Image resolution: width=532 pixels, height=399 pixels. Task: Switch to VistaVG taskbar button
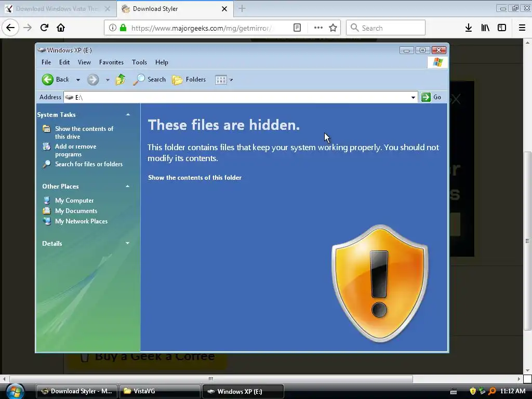[160, 391]
